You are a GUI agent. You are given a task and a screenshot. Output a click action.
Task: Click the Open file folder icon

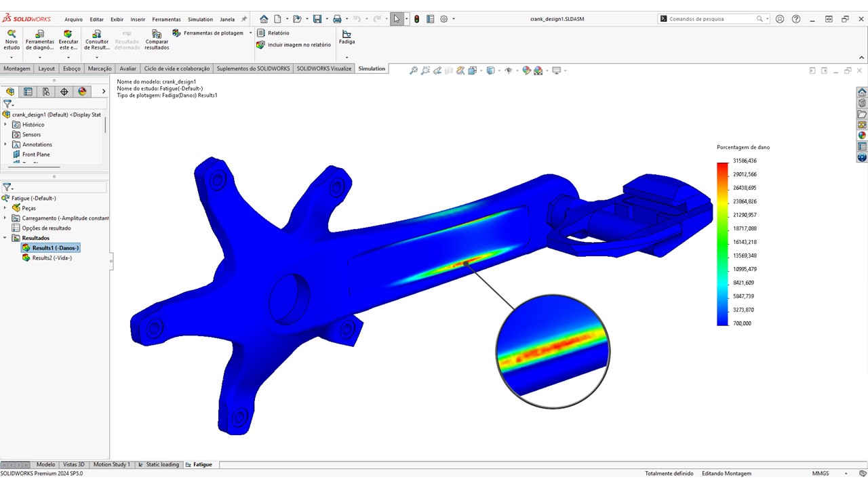296,19
